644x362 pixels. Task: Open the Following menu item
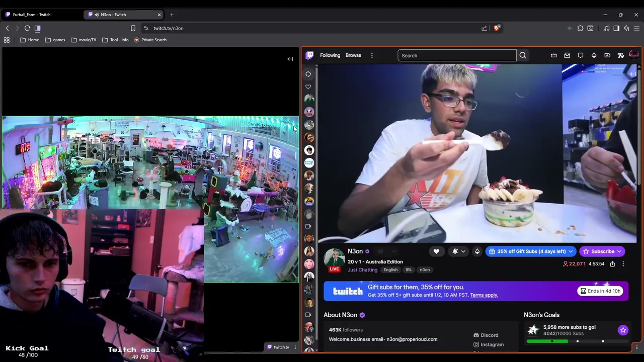click(x=330, y=55)
